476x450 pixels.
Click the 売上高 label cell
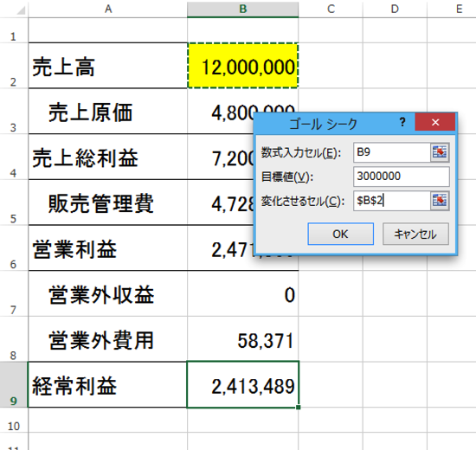pos(108,66)
